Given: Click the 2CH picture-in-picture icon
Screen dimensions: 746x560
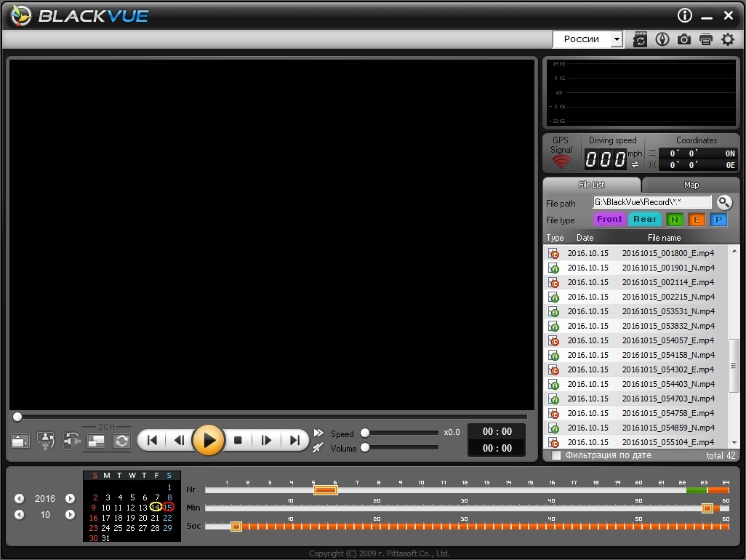Looking at the screenshot, I should 97,441.
